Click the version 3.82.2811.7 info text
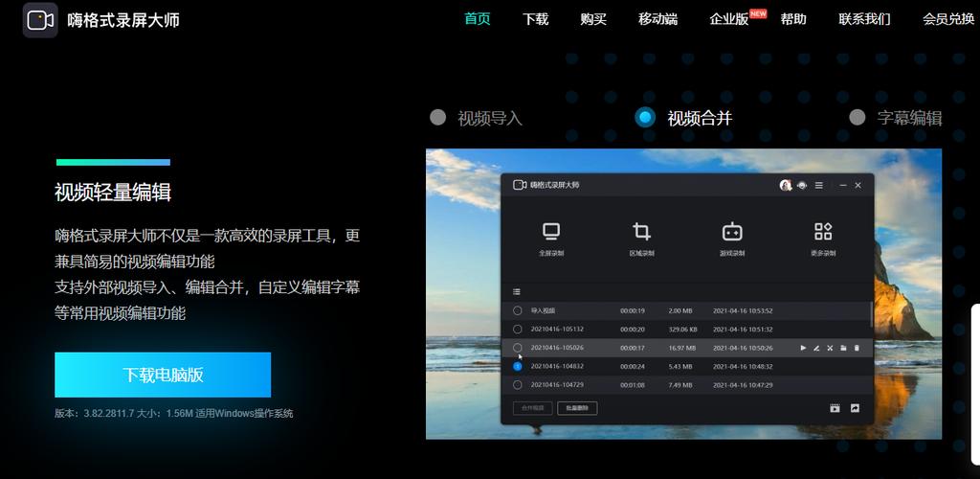 (x=174, y=413)
